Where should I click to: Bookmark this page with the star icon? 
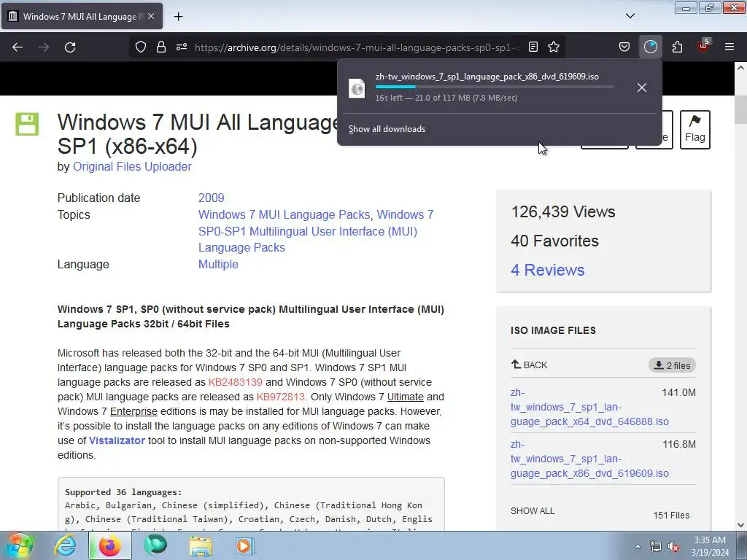pos(554,47)
